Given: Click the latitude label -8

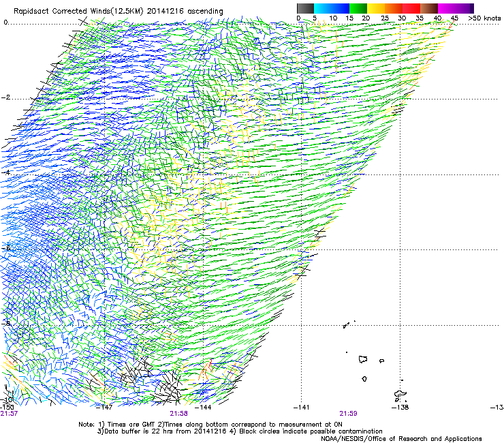Looking at the screenshot, I should 5,323.
